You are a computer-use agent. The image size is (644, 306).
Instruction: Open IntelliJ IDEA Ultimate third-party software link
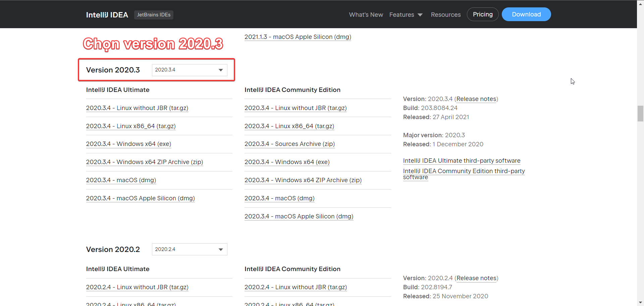coord(462,161)
